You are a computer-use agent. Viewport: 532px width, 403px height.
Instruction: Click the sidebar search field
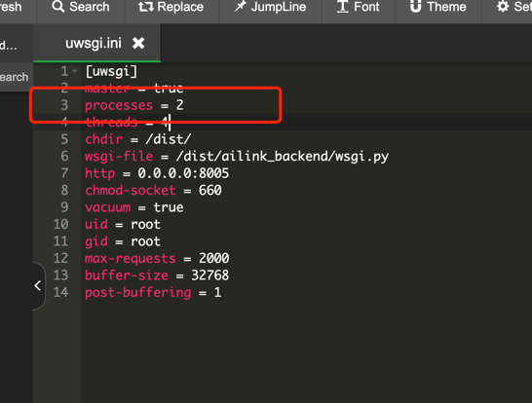pyautogui.click(x=15, y=77)
